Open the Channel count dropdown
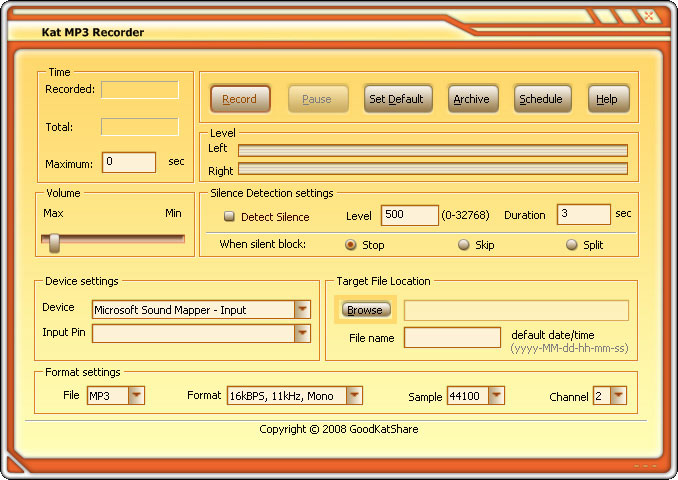Image resolution: width=678 pixels, height=480 pixels. tap(618, 396)
